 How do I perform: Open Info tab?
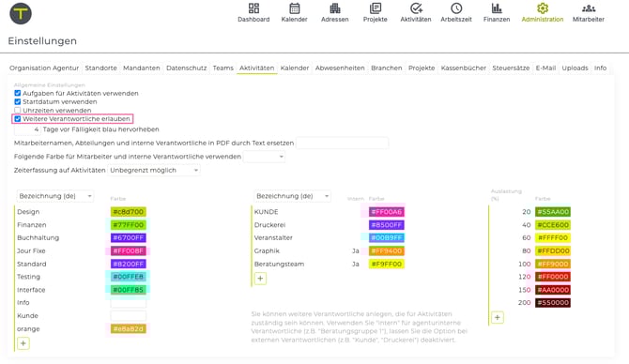tap(601, 68)
